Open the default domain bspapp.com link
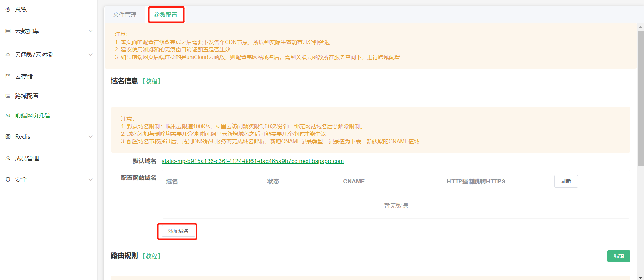This screenshot has width=644, height=280. tap(252, 161)
